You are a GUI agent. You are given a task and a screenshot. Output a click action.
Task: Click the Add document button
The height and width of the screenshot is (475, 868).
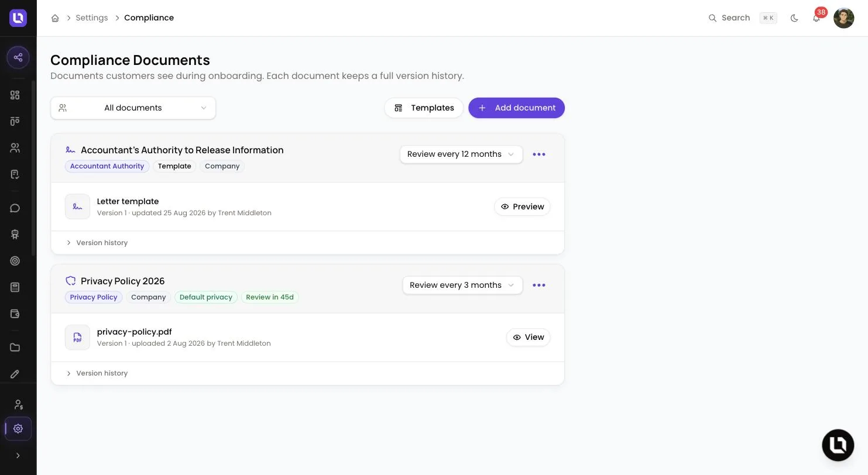pos(516,108)
